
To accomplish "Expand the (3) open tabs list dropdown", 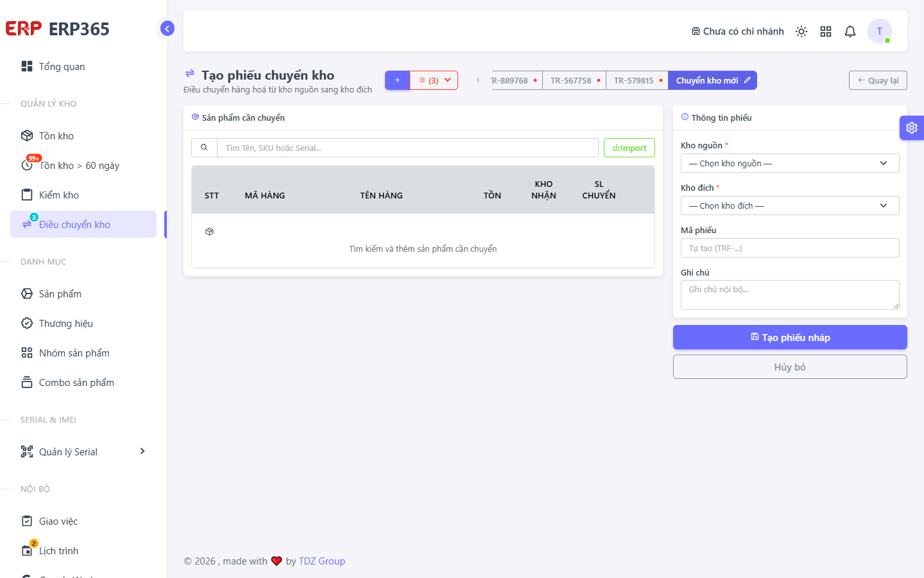I will [434, 80].
